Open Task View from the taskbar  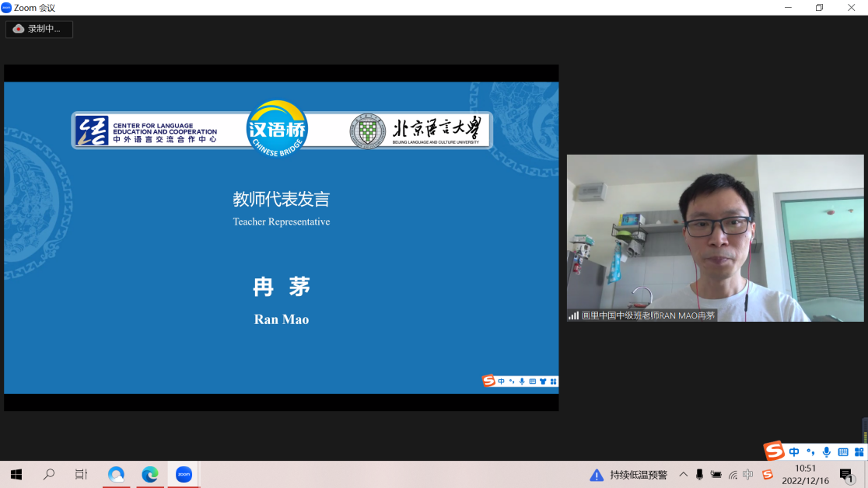(x=81, y=474)
